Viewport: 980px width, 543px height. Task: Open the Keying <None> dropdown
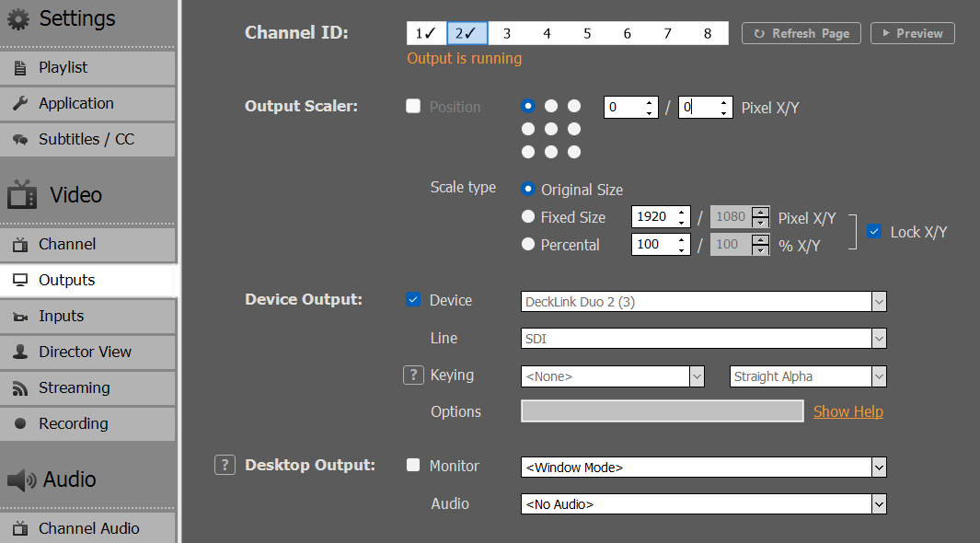pyautogui.click(x=613, y=376)
